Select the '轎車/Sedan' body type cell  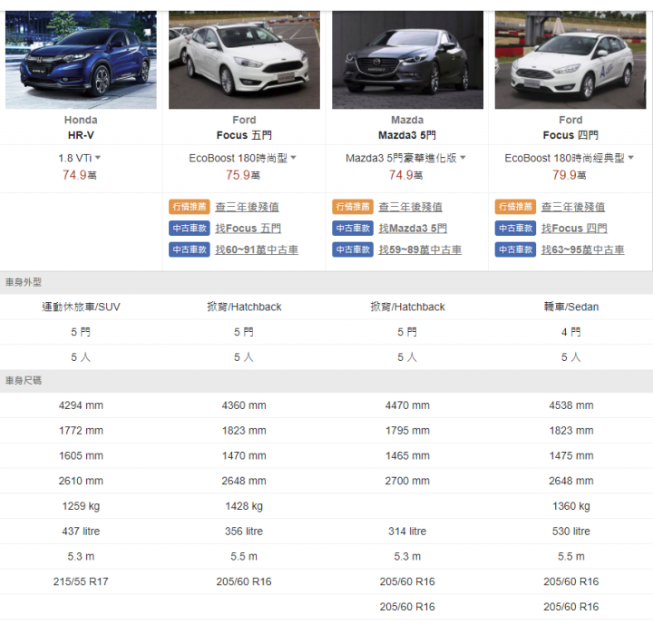click(571, 307)
